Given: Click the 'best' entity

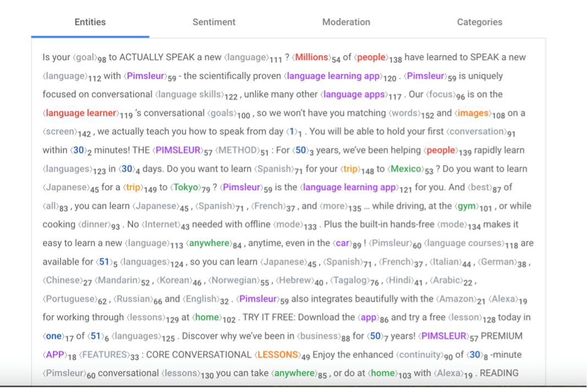Looking at the screenshot, I should click(x=480, y=187).
